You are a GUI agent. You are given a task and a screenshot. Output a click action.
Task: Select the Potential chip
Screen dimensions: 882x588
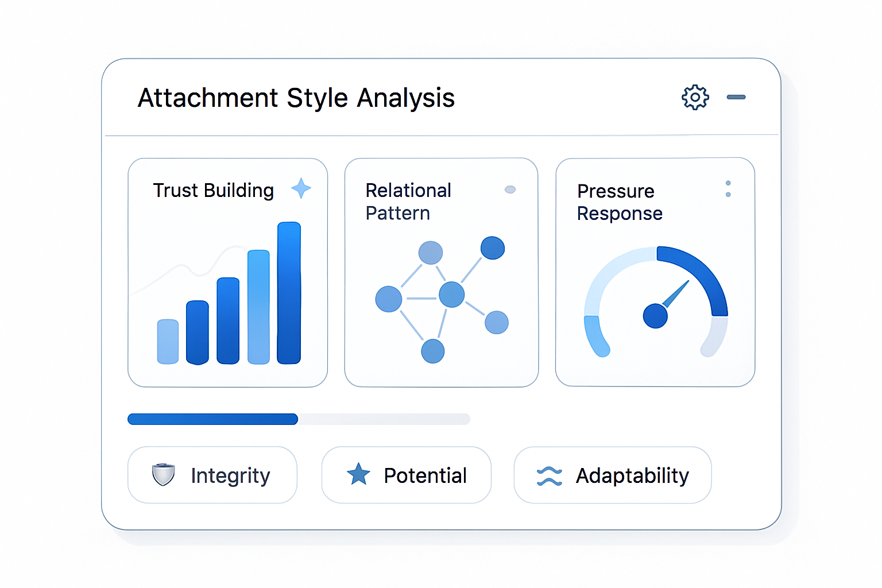407,475
